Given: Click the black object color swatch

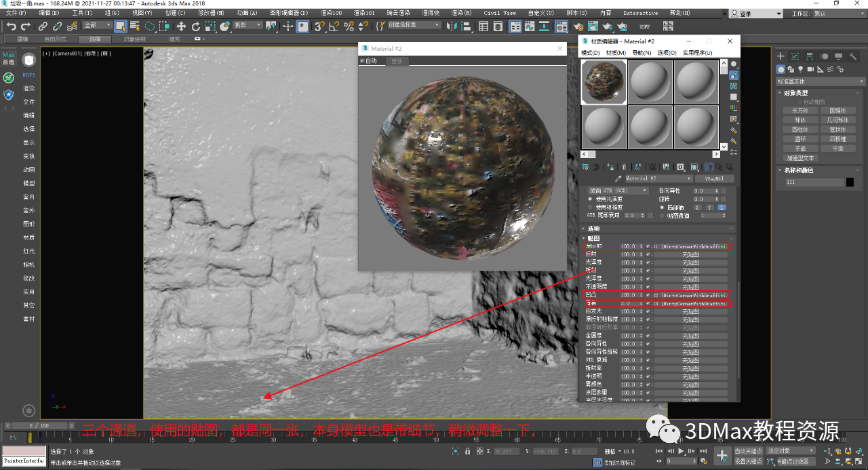Looking at the screenshot, I should coord(850,182).
